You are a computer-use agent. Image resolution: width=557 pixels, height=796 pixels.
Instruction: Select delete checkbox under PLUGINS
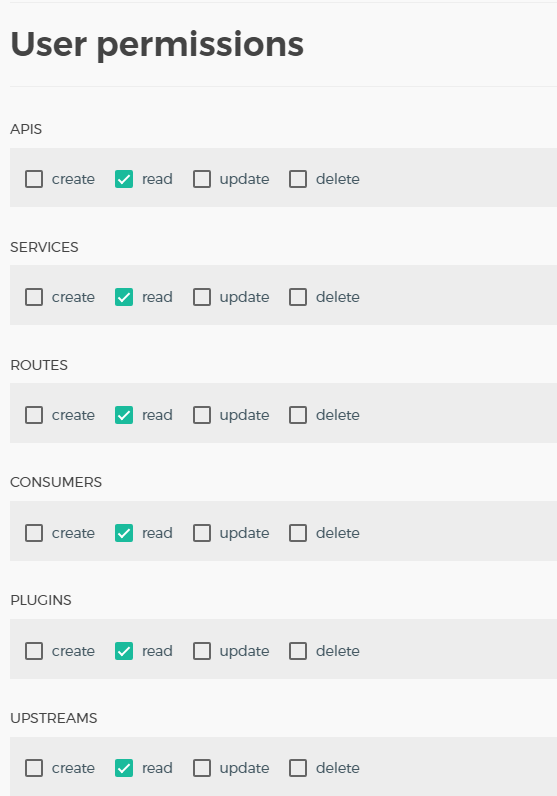click(x=298, y=651)
